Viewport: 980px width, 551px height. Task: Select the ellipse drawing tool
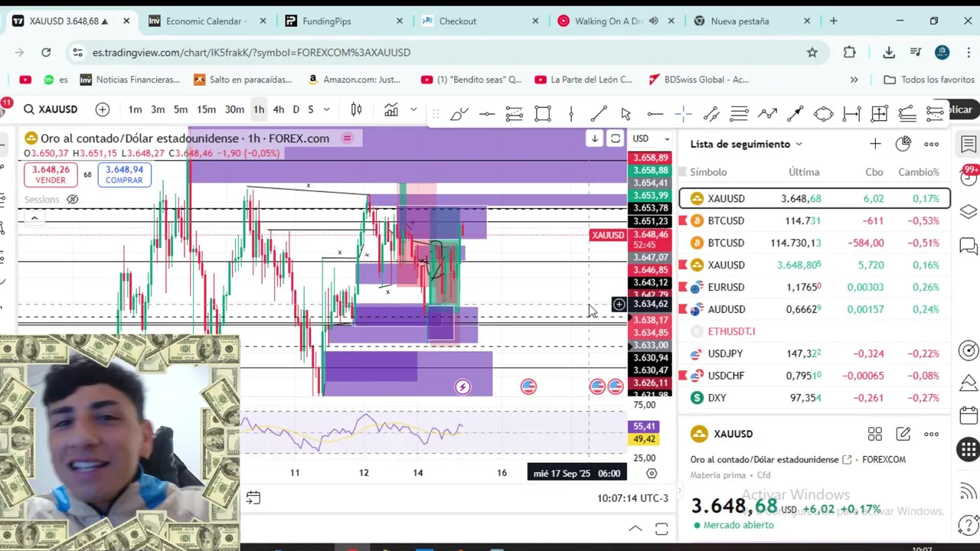point(824,114)
